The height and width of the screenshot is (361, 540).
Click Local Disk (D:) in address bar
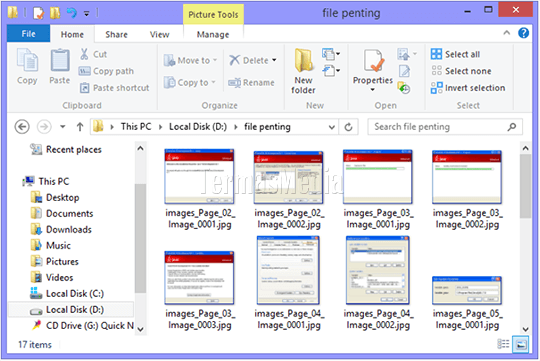coord(198,127)
